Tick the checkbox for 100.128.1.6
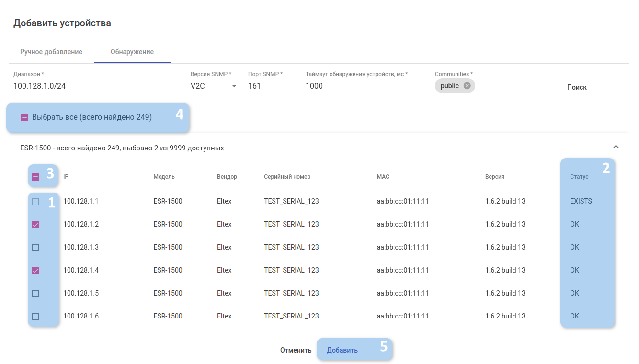This screenshot has width=639, height=364. click(x=35, y=317)
